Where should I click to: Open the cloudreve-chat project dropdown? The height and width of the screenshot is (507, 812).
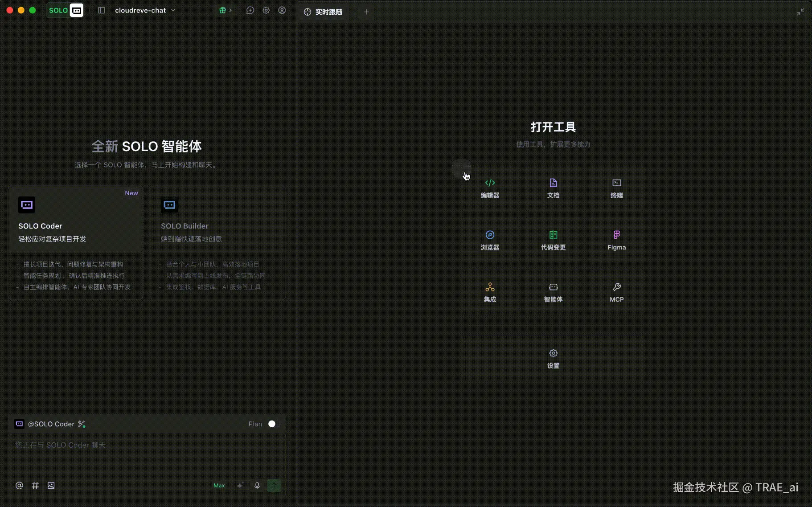click(x=145, y=10)
